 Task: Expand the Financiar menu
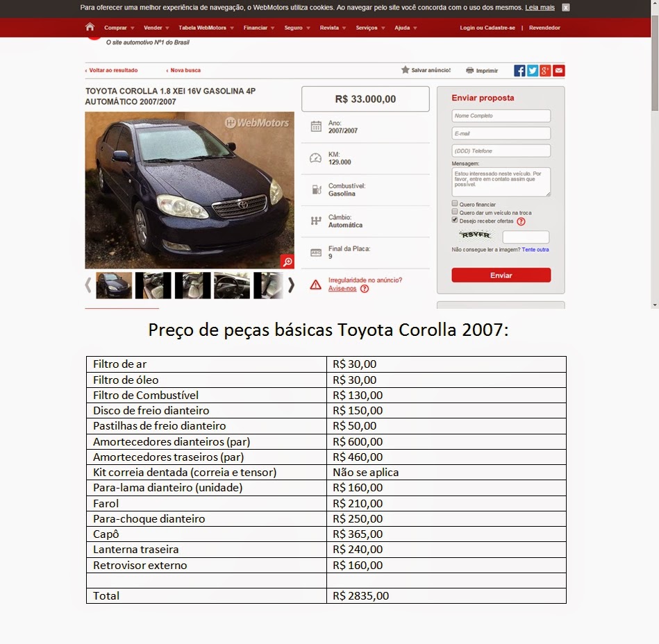[259, 28]
